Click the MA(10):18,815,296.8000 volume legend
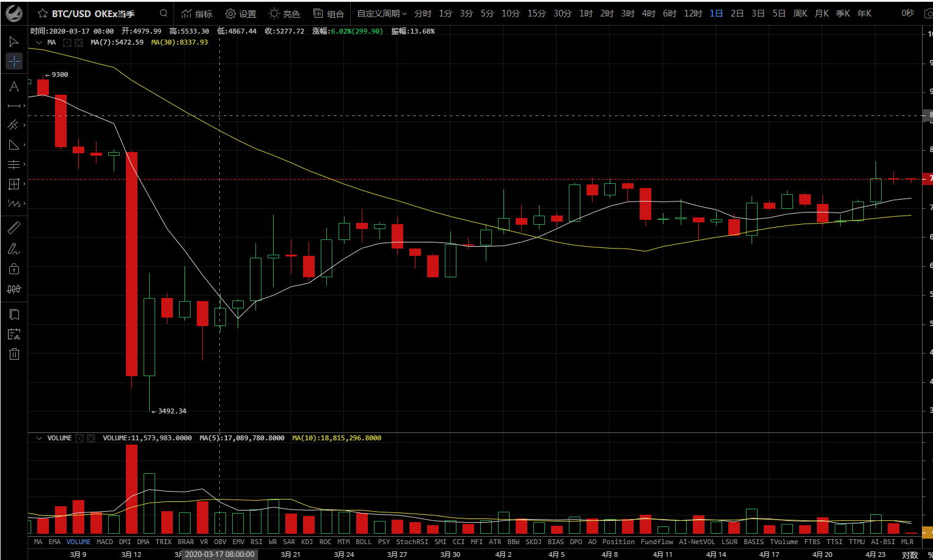The height and width of the screenshot is (560, 933). pyautogui.click(x=337, y=438)
